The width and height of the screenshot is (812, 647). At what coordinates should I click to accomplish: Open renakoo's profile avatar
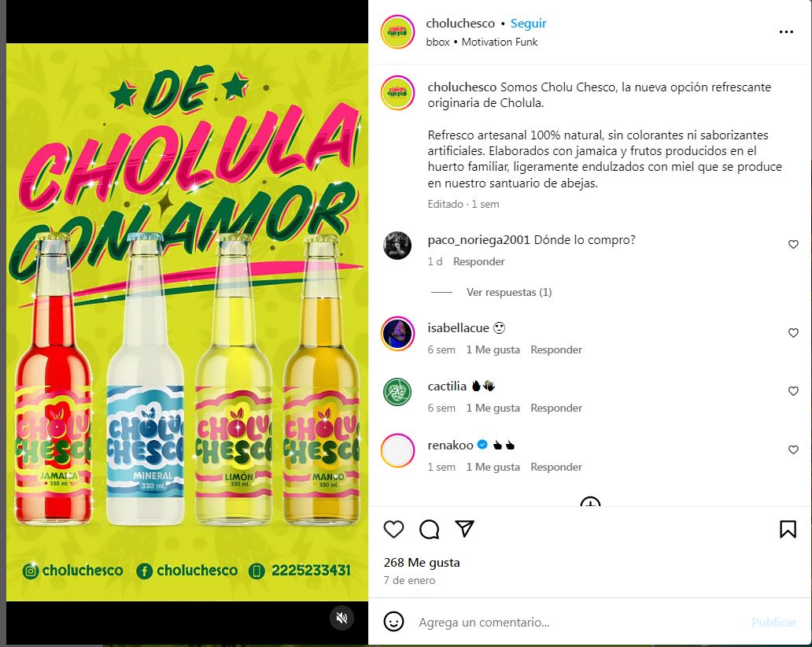(397, 451)
